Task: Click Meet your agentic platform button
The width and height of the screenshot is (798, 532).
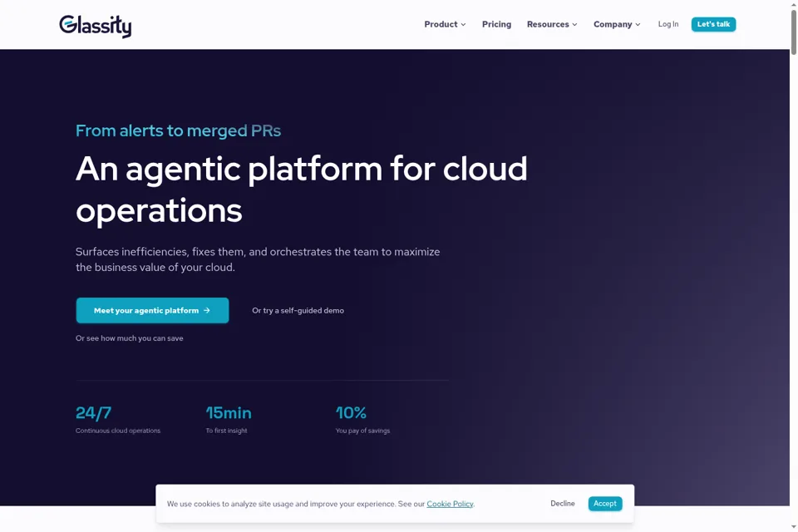Action: coord(152,310)
